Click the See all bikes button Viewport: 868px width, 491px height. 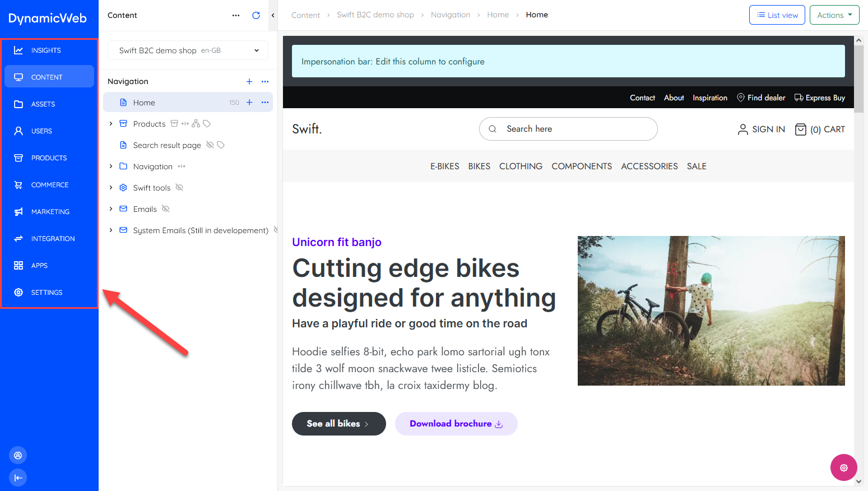[339, 424]
